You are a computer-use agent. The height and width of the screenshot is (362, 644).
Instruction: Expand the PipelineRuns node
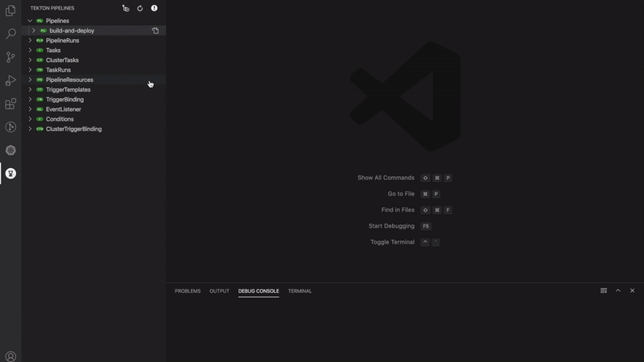click(x=30, y=40)
